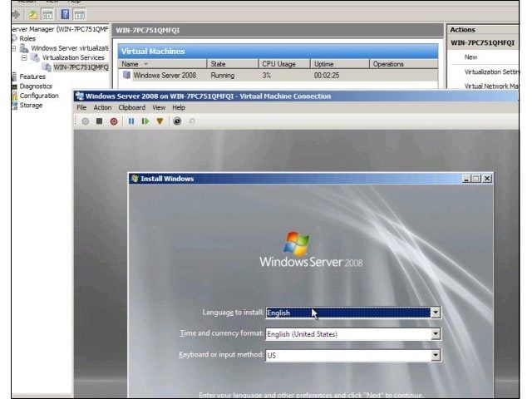The width and height of the screenshot is (532, 399).
Task: Click the 00:02:25 uptime value
Action: coord(327,76)
